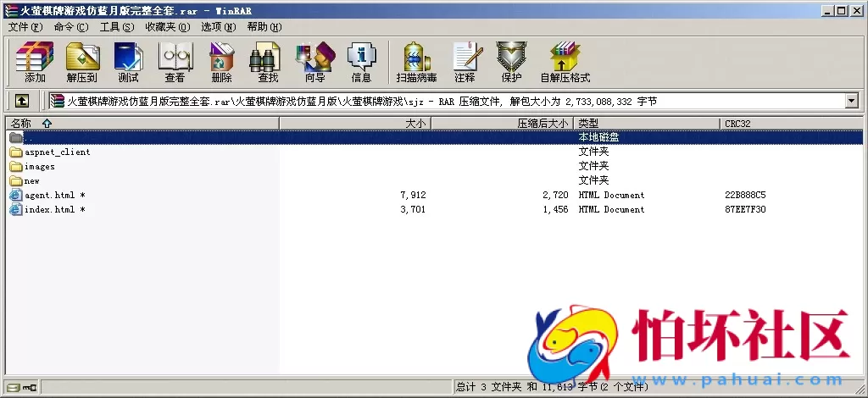The image size is (868, 398).
Task: Open the 查看 (View) tool
Action: pyautogui.click(x=175, y=61)
